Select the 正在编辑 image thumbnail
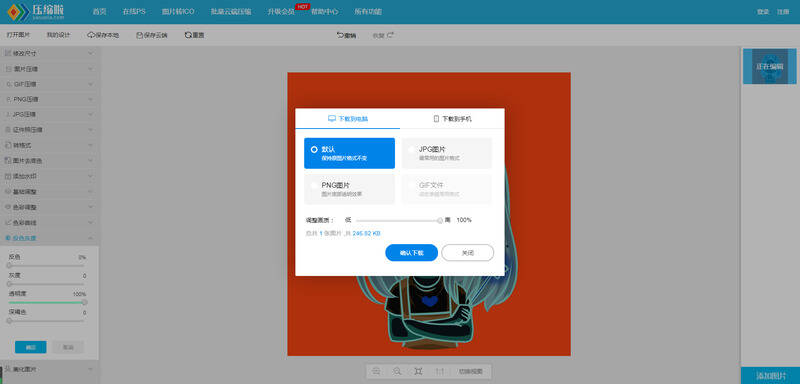 [769, 66]
